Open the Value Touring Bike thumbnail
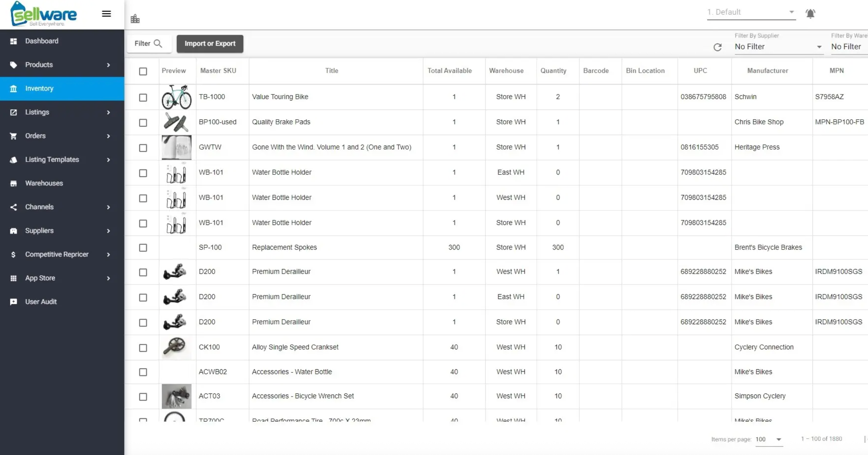868x455 pixels. point(177,97)
